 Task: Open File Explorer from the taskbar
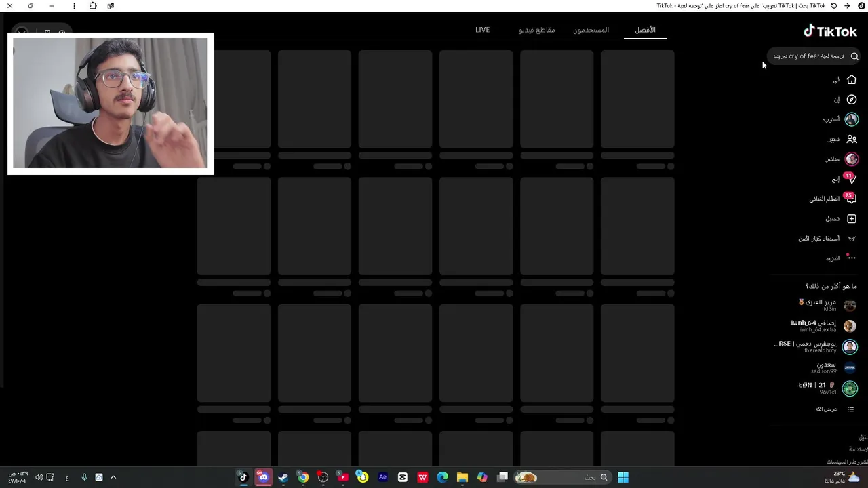[462, 477]
